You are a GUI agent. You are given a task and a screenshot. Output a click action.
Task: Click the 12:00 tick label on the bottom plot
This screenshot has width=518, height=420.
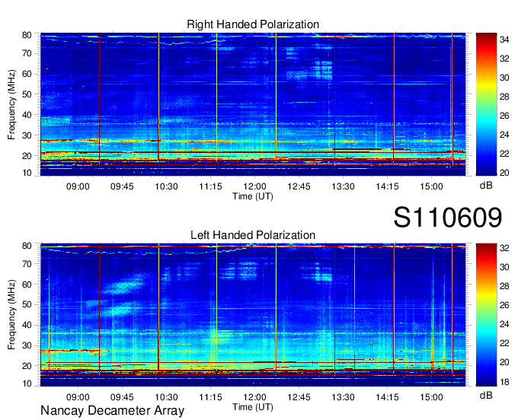(254, 397)
